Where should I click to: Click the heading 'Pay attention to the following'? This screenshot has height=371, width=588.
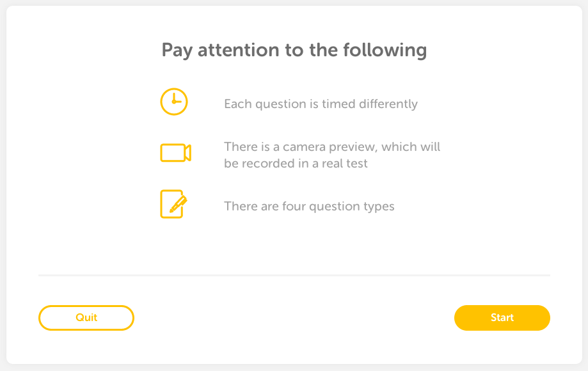(294, 51)
